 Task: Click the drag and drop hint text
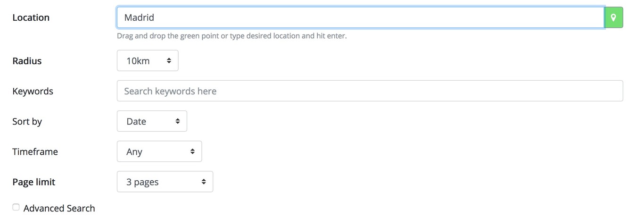pyautogui.click(x=231, y=36)
